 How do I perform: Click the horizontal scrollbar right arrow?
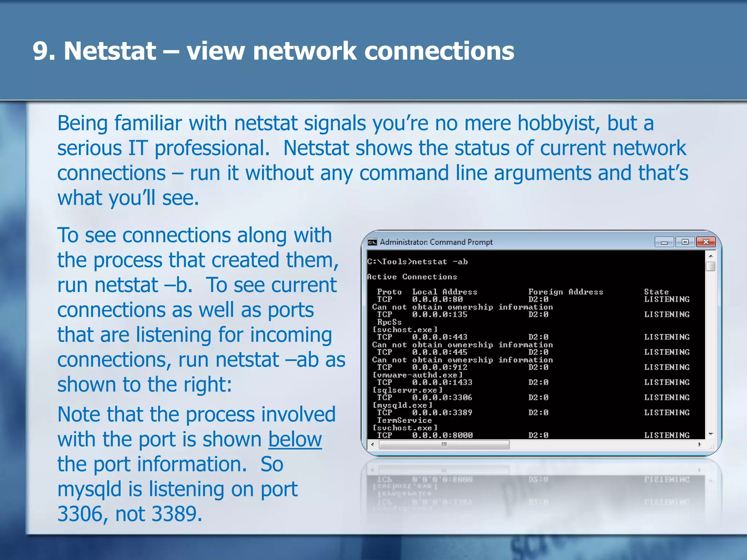tap(700, 444)
